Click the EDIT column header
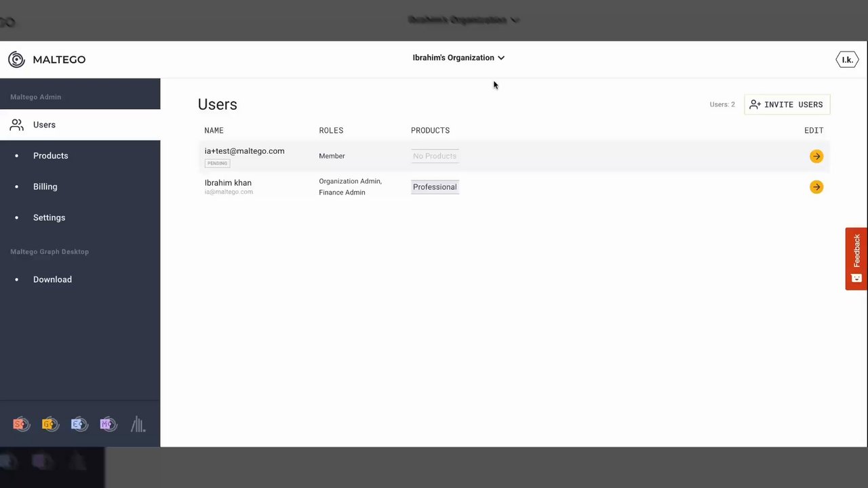The width and height of the screenshot is (868, 488). point(814,130)
